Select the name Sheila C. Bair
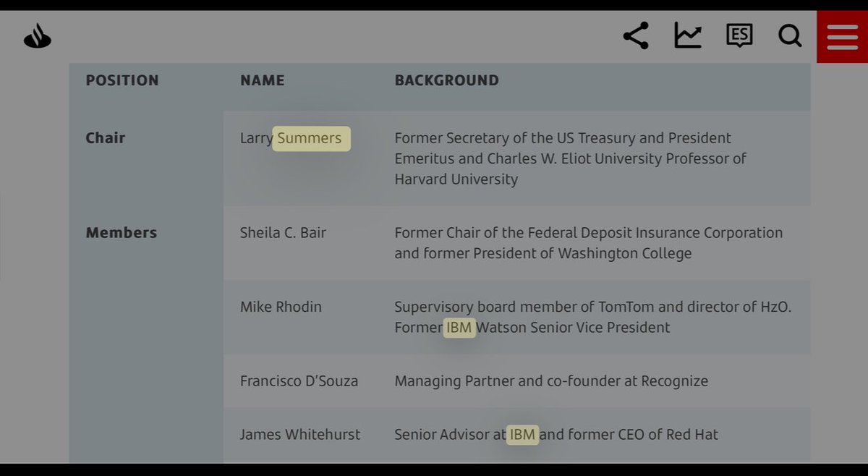 283,233
